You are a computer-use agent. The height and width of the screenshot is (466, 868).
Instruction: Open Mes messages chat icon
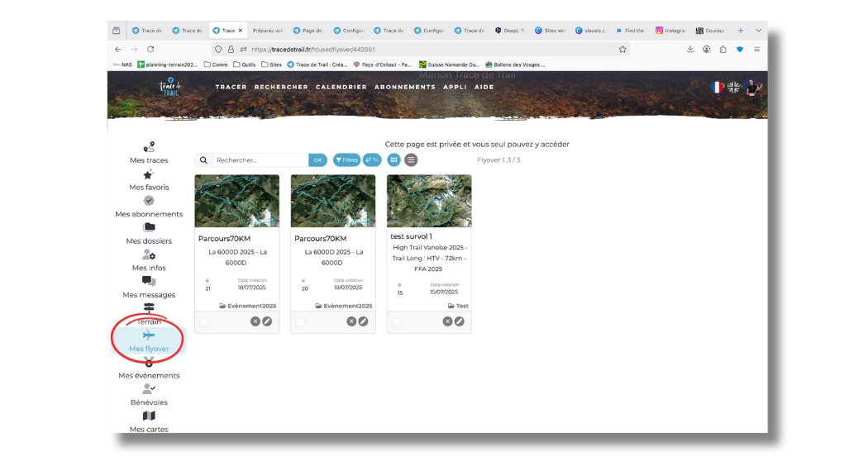tap(149, 282)
